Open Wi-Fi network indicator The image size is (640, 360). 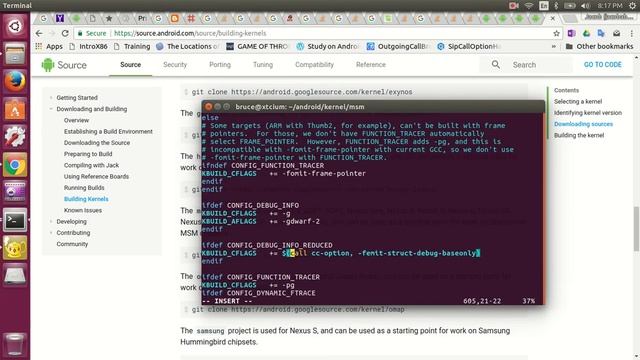[529, 6]
